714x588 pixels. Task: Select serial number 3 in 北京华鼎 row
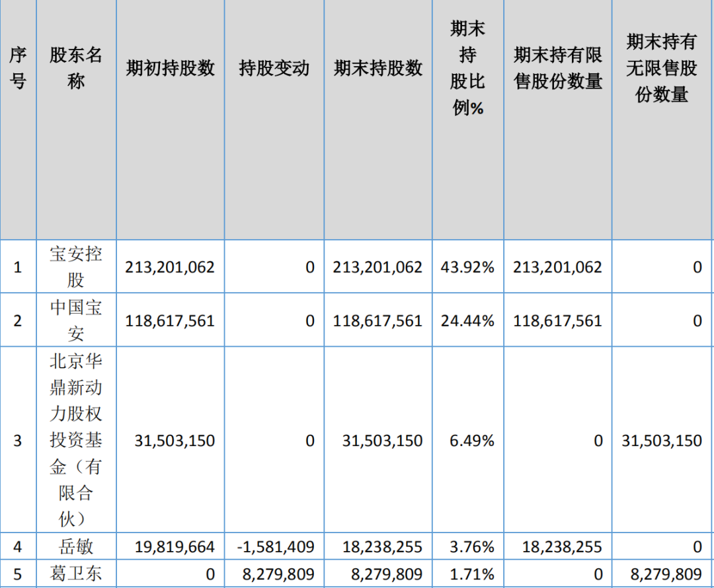pyautogui.click(x=18, y=441)
